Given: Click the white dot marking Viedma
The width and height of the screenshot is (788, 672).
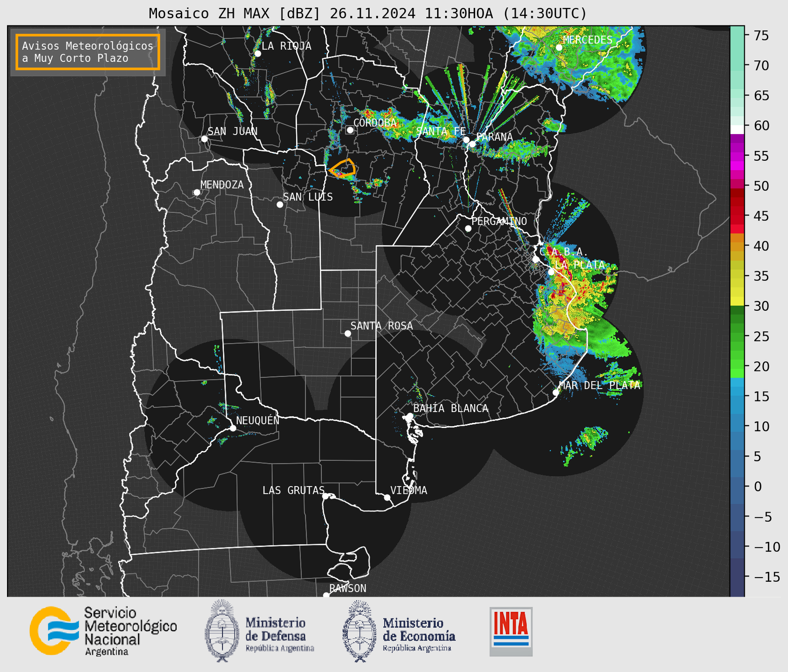Looking at the screenshot, I should click(387, 497).
